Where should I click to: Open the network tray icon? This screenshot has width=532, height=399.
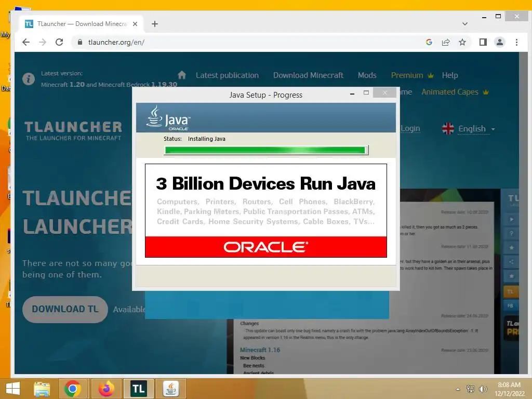tap(471, 389)
